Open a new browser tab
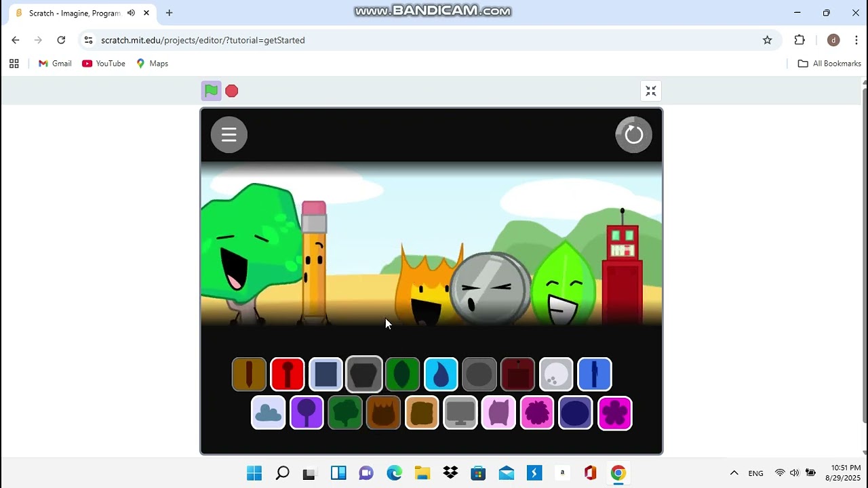Screen dimensions: 868x488 point(169,13)
